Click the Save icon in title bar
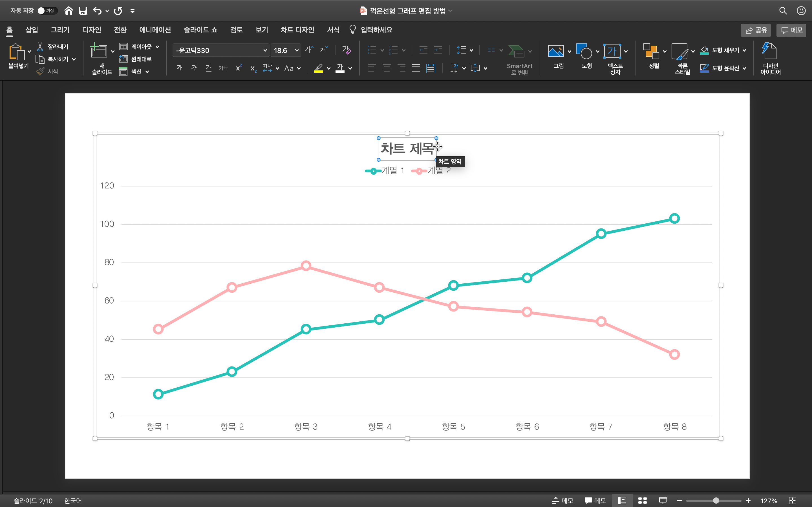The image size is (812, 507). [x=83, y=11]
